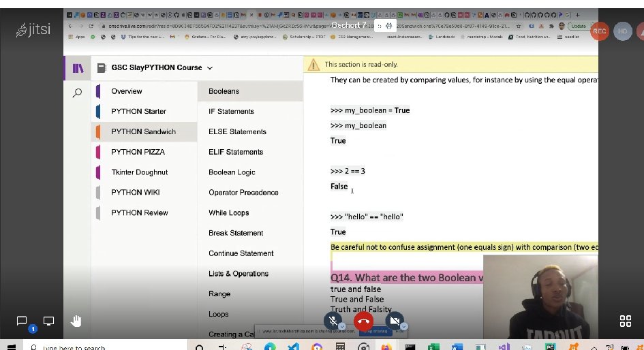Open the Scholarship bookmark in bookmarks bar
Image resolution: width=644 pixels, height=350 pixels.
[305, 37]
